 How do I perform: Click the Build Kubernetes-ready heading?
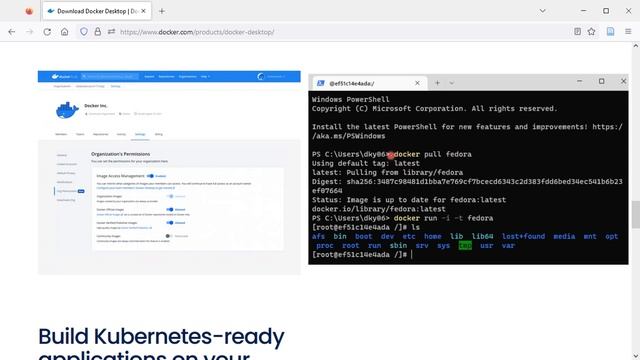161,336
